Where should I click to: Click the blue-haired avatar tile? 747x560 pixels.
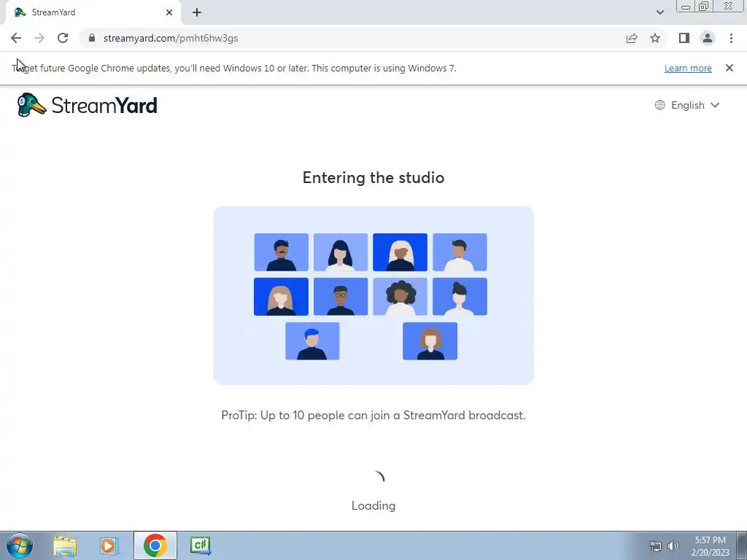312,341
